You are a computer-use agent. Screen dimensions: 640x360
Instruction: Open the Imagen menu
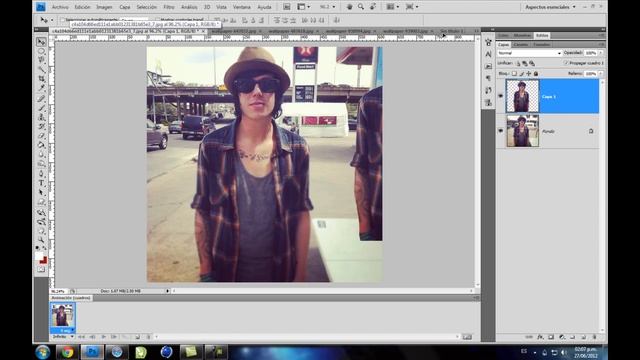(104, 7)
